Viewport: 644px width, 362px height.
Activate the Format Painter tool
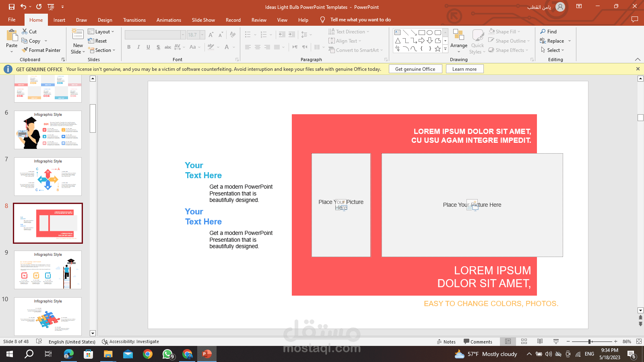click(41, 50)
